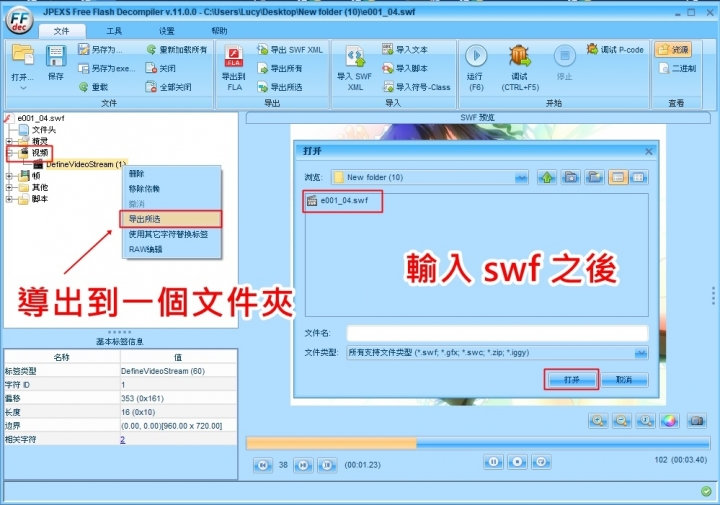The width and height of the screenshot is (720, 505).
Task: Click 重新加载所有 in ribbon
Action: pyautogui.click(x=177, y=50)
